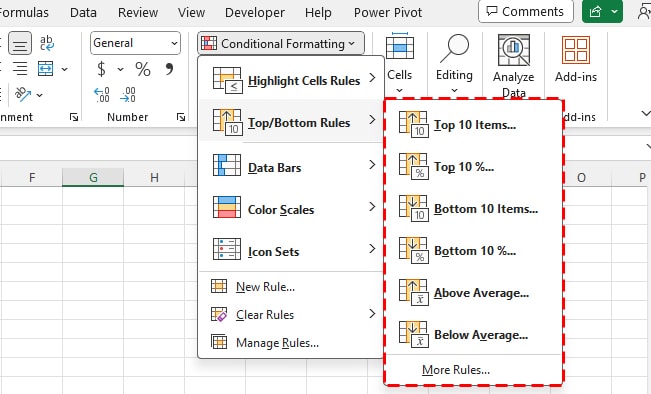Toggle Wrap Text icon
The width and height of the screenshot is (651, 394).
tap(46, 43)
